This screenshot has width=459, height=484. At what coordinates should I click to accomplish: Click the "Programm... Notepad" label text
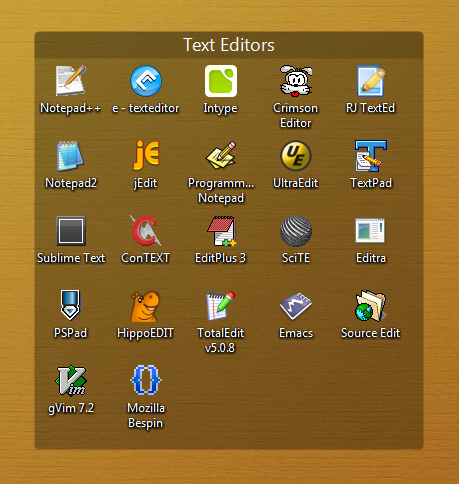click(x=221, y=191)
